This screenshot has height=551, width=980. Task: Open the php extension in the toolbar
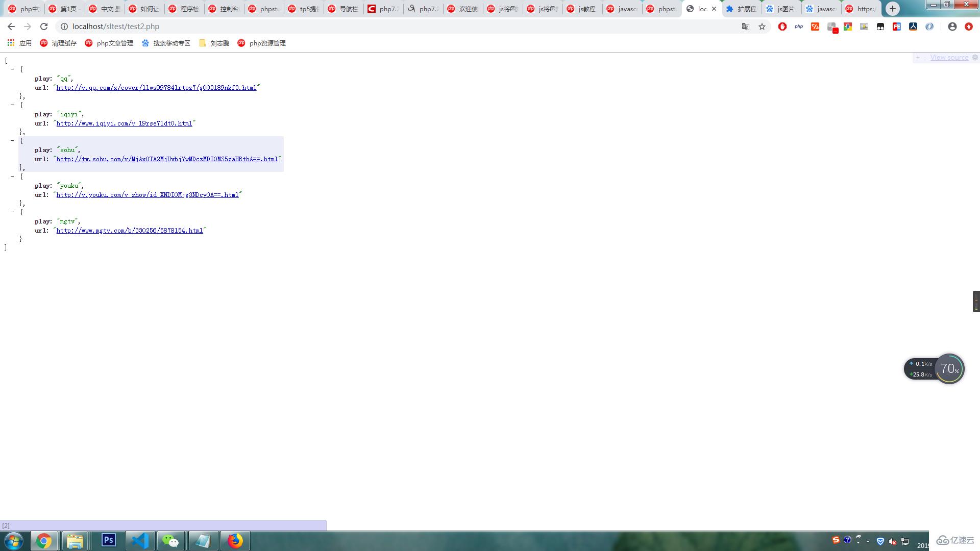coord(799,27)
